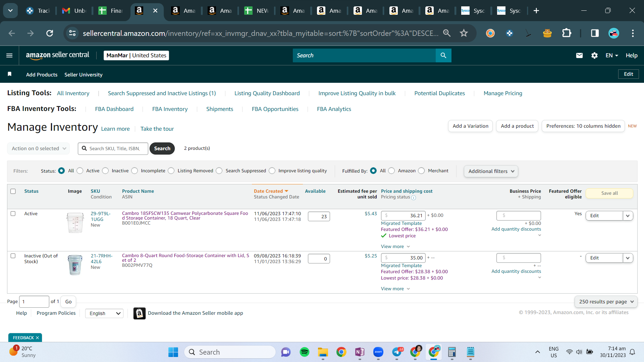Click the Amazon app icon beside the download text
The height and width of the screenshot is (362, 644).
point(140,313)
